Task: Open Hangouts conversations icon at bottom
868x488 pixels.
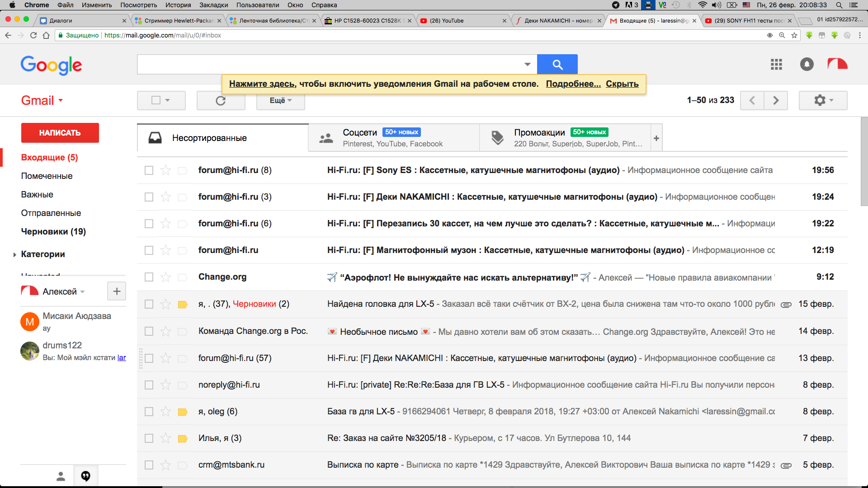Action: tap(85, 476)
